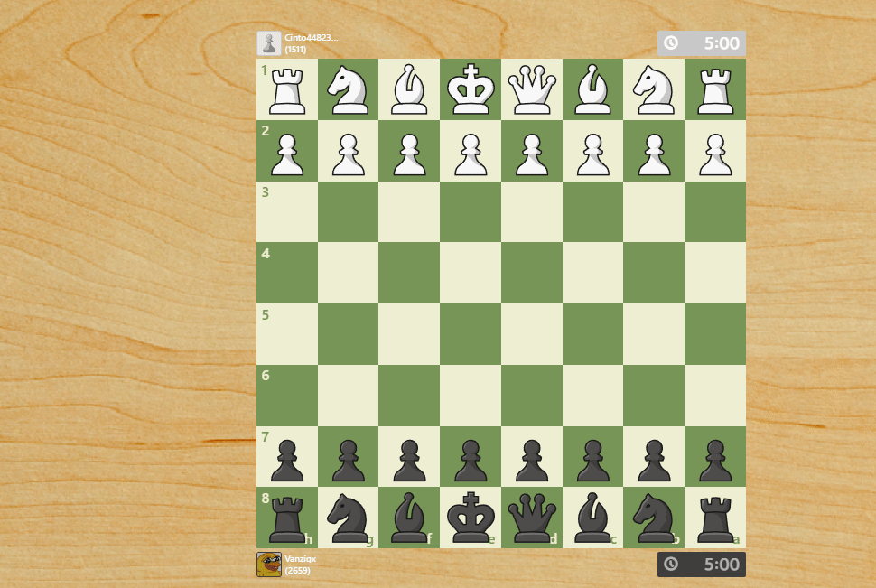876x588 pixels.
Task: Open Vanziqx player avatar
Action: tap(269, 565)
